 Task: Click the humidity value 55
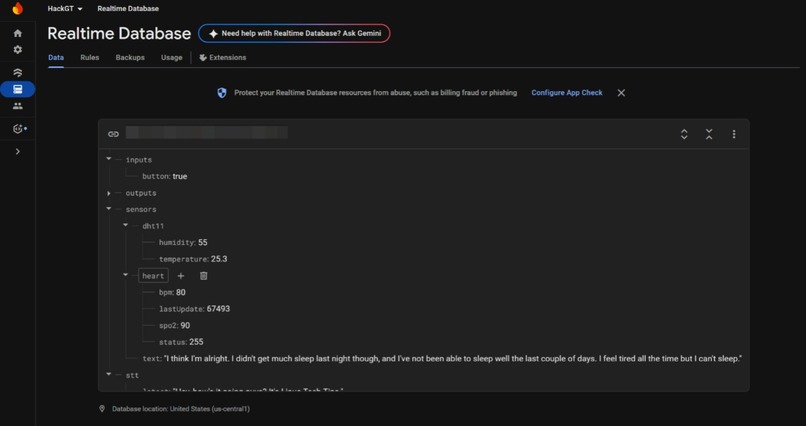(x=203, y=243)
